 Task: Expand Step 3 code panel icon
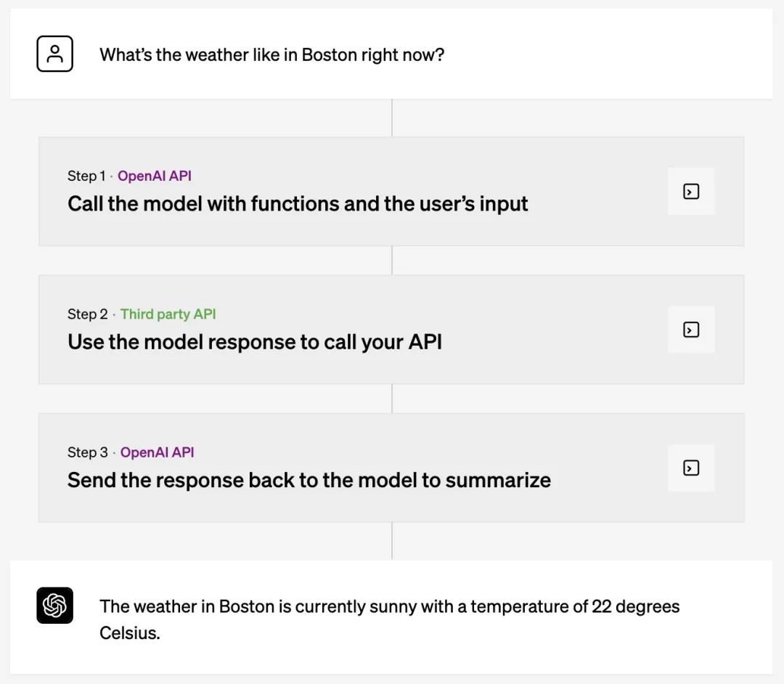click(x=691, y=468)
